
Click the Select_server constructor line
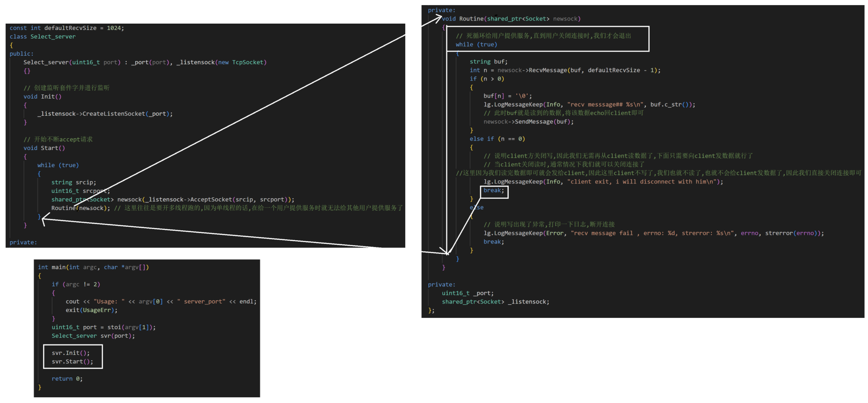point(145,62)
